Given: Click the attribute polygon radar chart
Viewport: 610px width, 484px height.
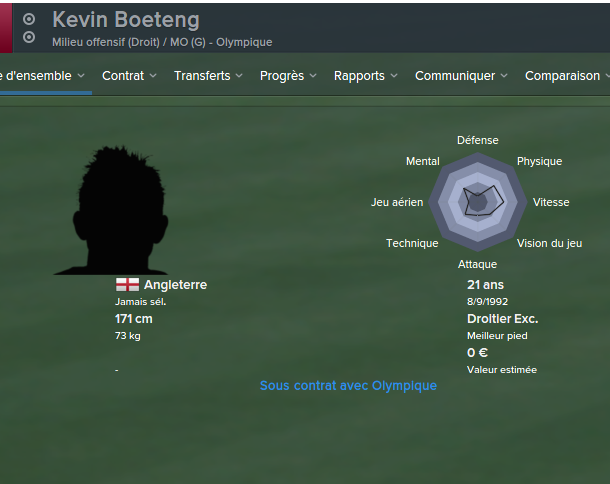Looking at the screenshot, I should click(478, 202).
